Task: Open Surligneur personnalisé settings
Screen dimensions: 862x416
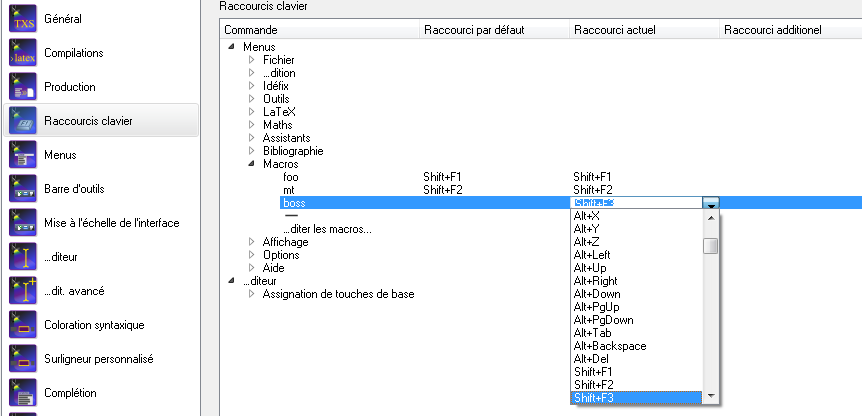Action: [99, 359]
